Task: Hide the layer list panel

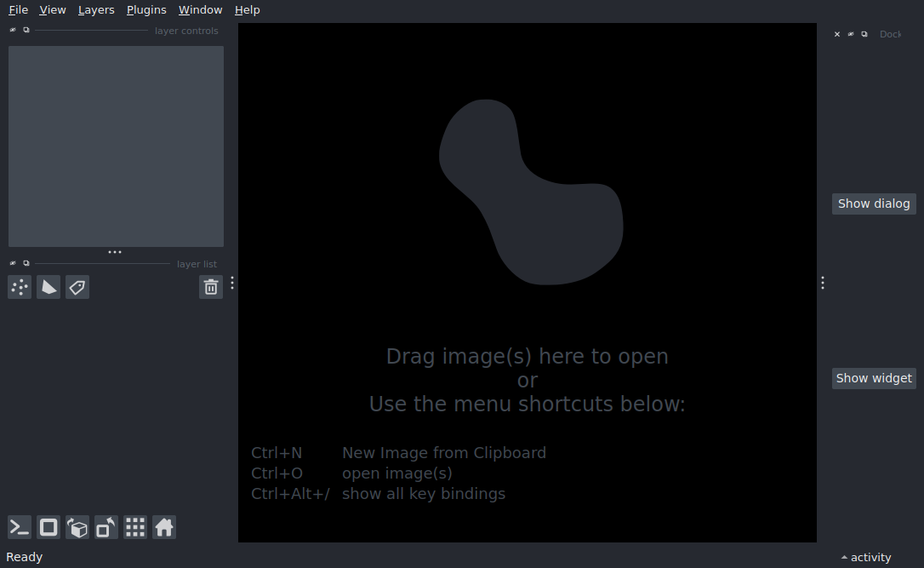Action: (x=13, y=263)
